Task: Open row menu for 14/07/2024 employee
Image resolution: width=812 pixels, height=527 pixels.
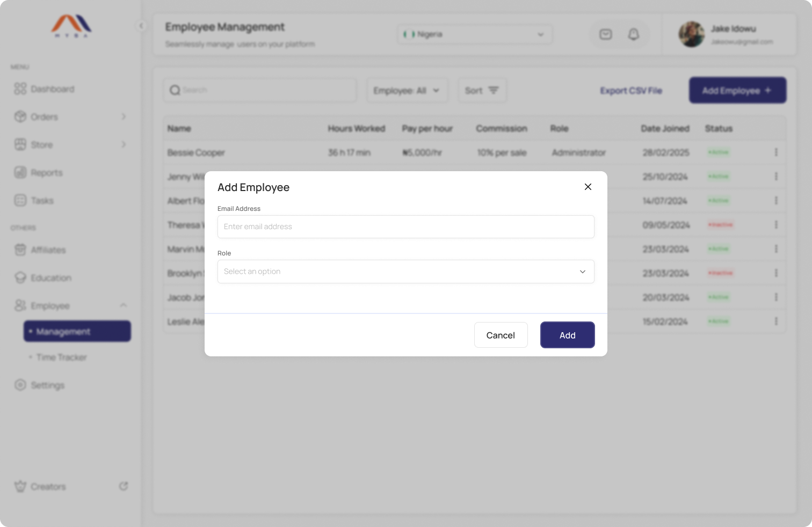Action: [776, 201]
